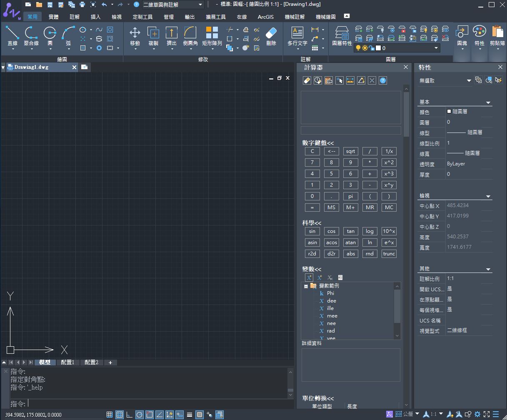Open the calculator help icon
Screen dimensions: 507x420
coord(383,80)
